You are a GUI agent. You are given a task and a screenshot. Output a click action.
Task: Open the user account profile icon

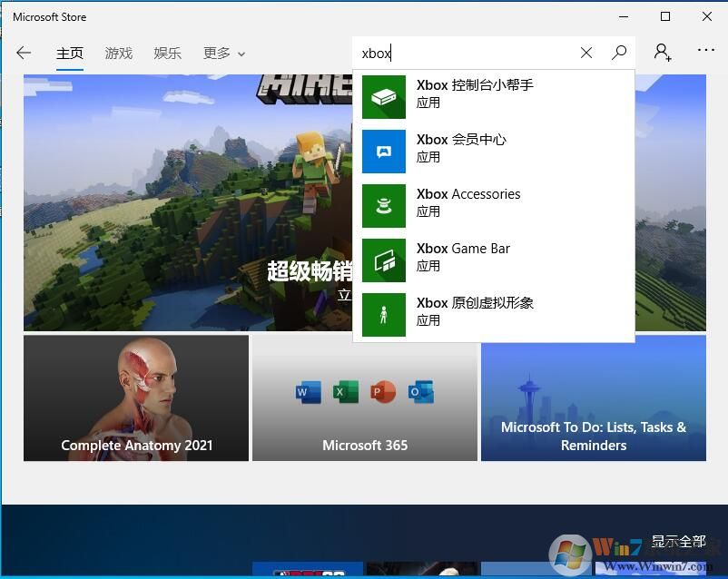pyautogui.click(x=663, y=53)
